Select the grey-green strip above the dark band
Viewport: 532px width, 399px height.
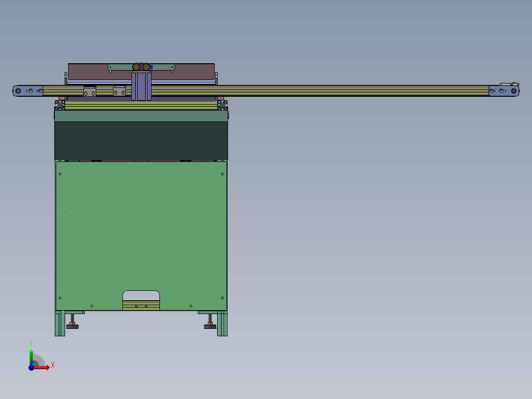141,116
